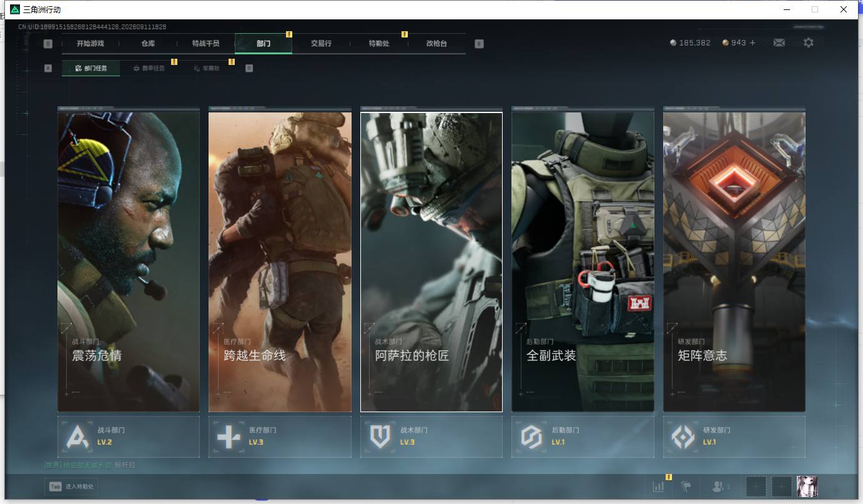Click the gold coin currency icon
Screen dimensions: 863x504
725,43
